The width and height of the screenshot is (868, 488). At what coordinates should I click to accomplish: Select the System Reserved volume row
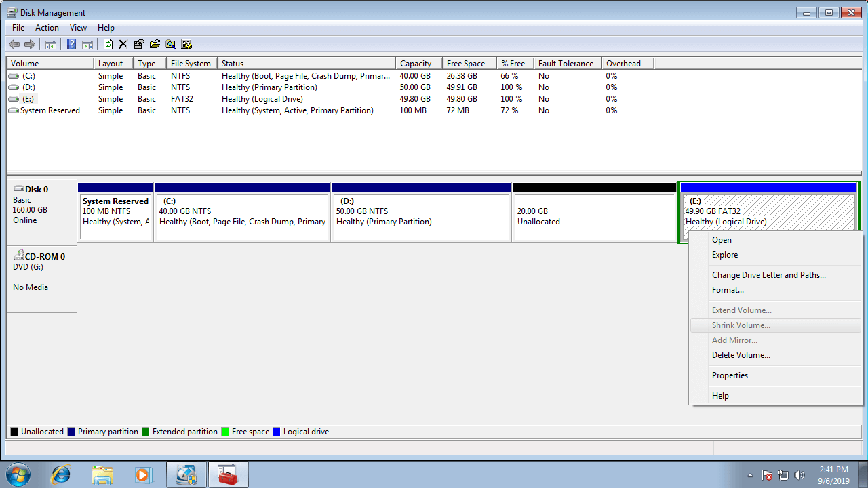pyautogui.click(x=50, y=110)
